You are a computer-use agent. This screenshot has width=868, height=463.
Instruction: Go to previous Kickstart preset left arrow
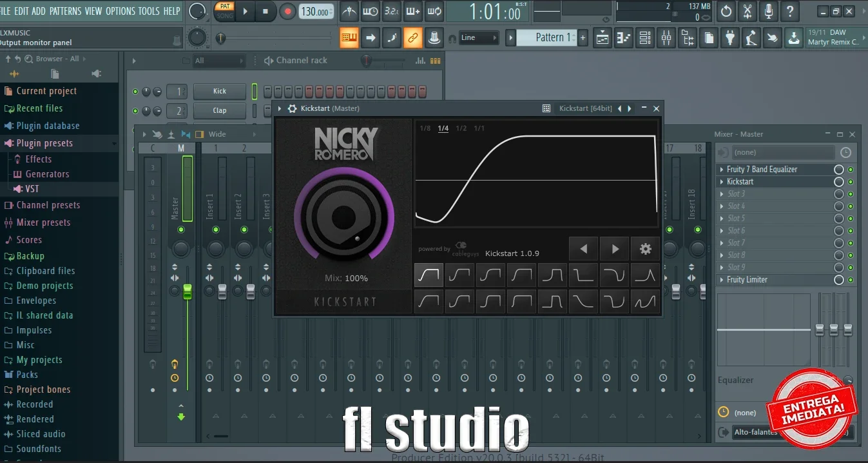coord(584,249)
